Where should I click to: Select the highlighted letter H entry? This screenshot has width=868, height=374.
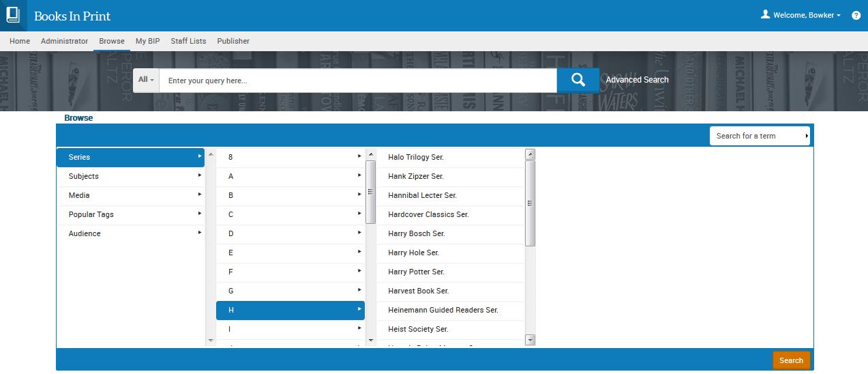[x=290, y=310]
